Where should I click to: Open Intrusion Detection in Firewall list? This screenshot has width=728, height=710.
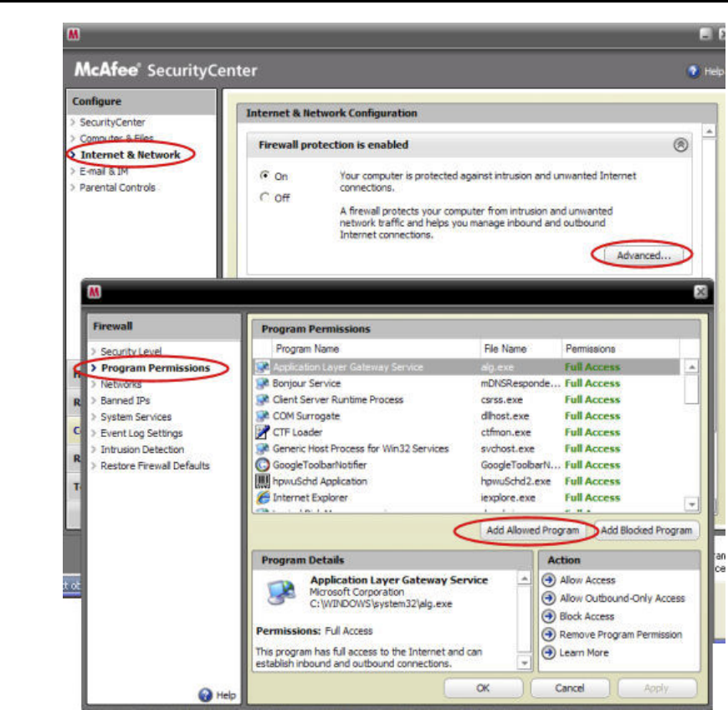tap(142, 450)
